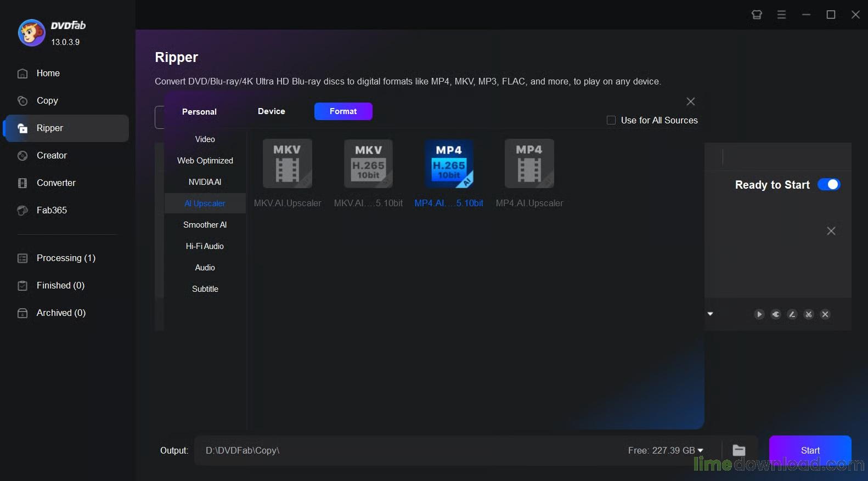Select the AI Upscaler category
This screenshot has width=868, height=481.
[205, 203]
